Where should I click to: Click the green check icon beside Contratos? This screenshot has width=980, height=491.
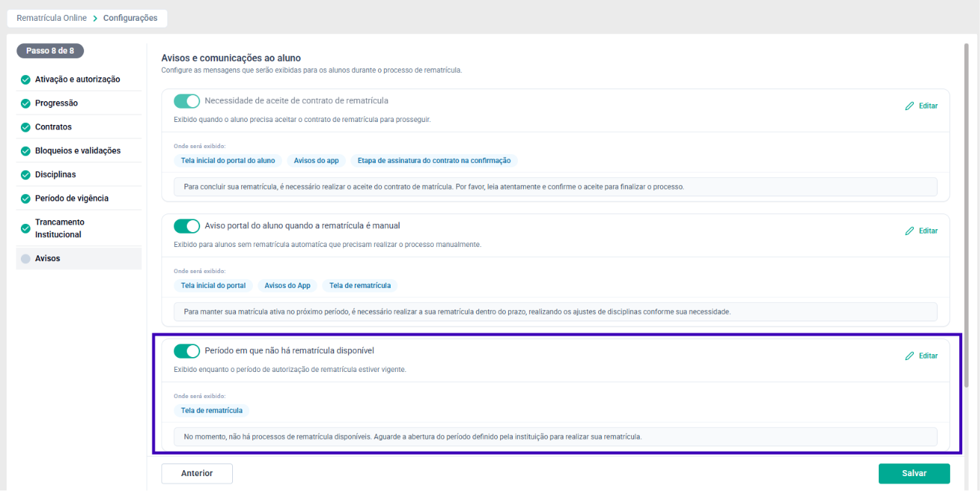point(25,127)
